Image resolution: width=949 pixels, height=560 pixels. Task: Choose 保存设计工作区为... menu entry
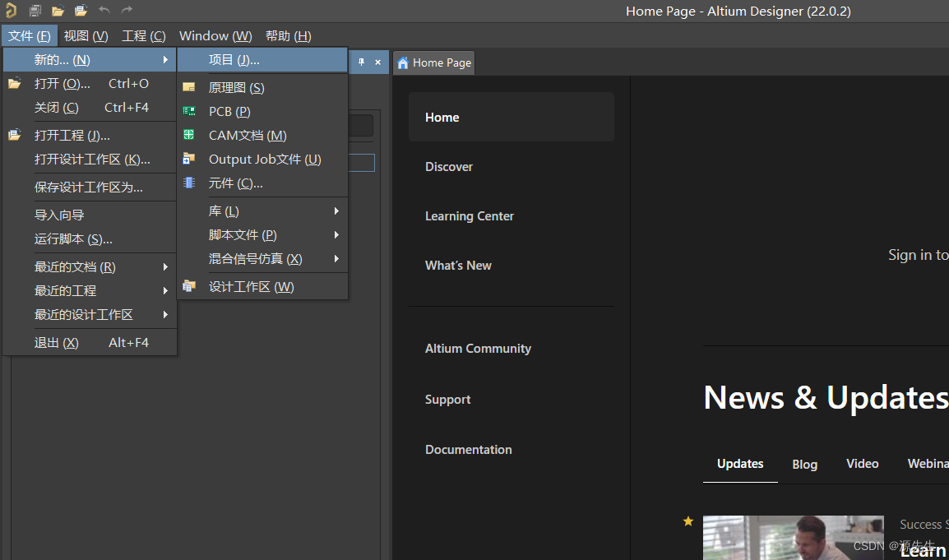pos(90,187)
